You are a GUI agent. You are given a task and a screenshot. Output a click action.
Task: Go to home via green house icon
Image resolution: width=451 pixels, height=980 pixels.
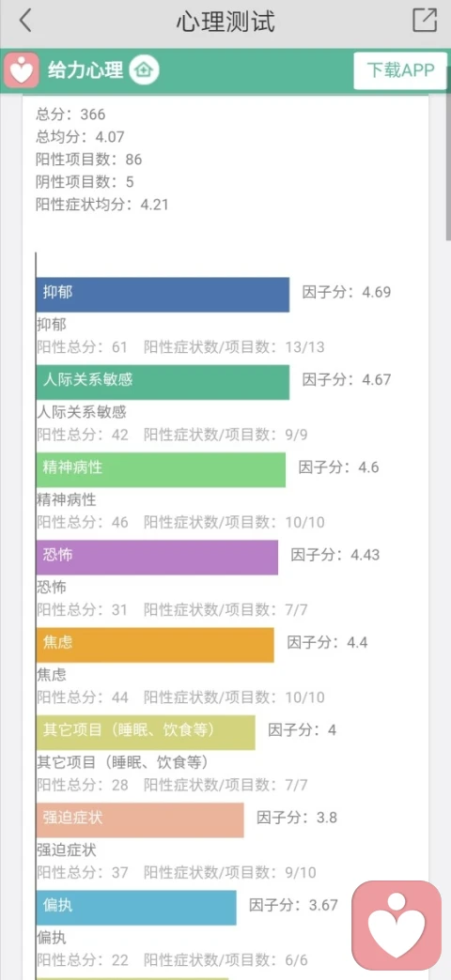(145, 70)
